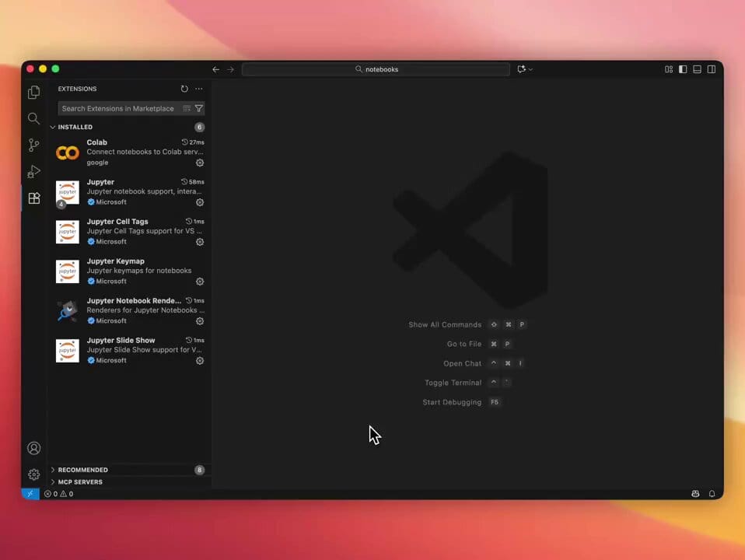Click the Jupyter extension manage gear
Screen dimensions: 745x560
pyautogui.click(x=200, y=202)
